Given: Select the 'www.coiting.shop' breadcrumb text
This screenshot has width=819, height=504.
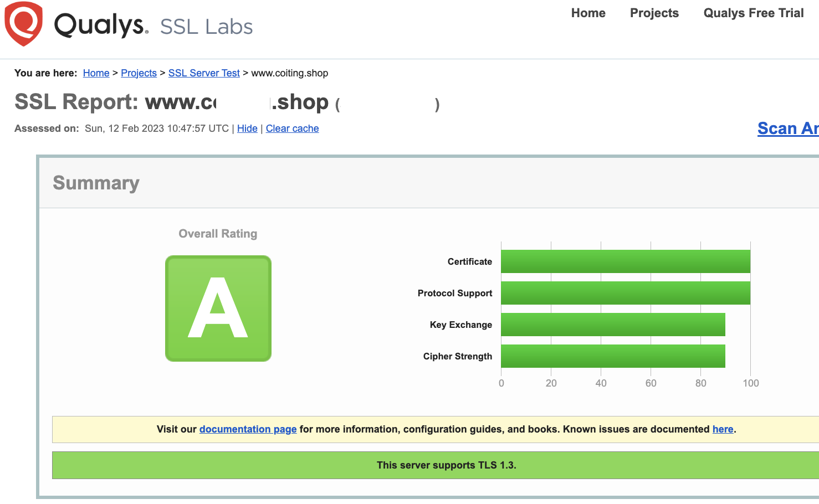Looking at the screenshot, I should click(289, 73).
